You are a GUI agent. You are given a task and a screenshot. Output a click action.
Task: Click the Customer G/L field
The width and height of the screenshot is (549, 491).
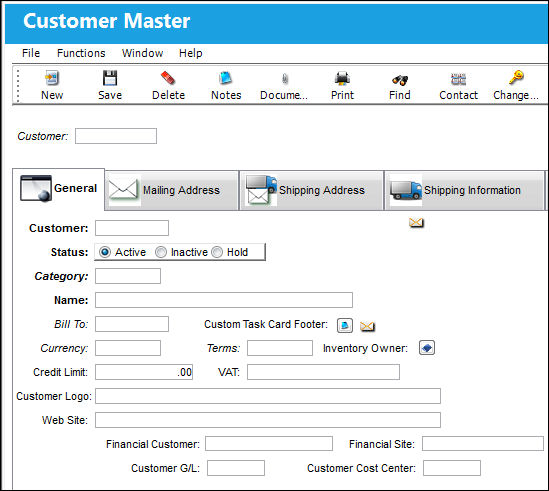coord(236,468)
